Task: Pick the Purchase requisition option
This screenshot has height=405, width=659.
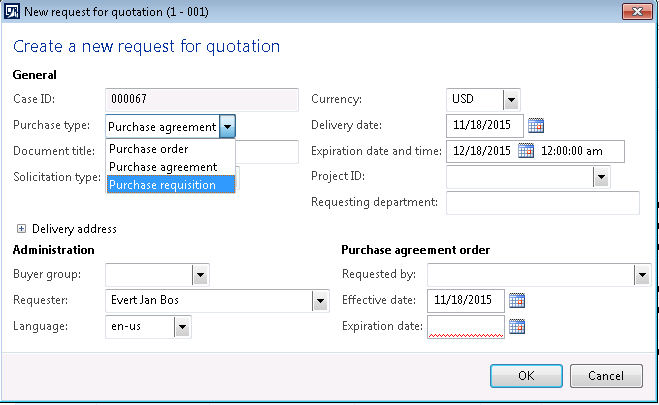Action: 162,184
